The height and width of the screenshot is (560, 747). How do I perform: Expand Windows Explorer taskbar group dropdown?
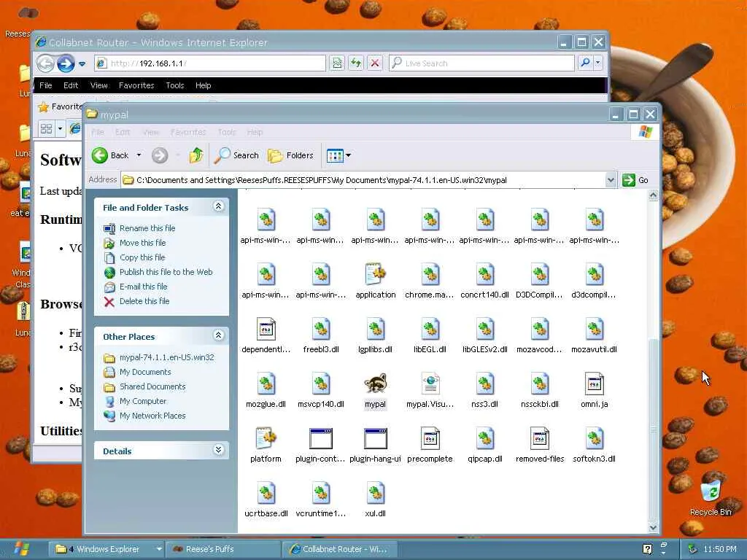158,549
